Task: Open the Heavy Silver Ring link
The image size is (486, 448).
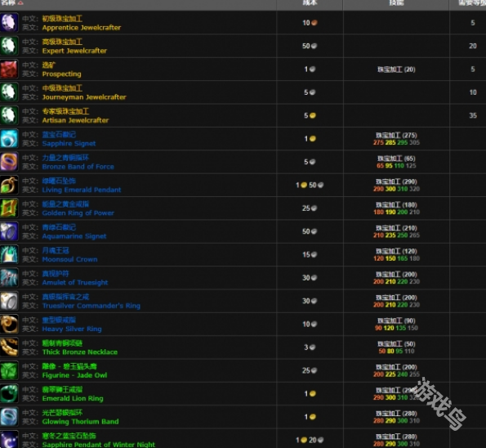Action: pyautogui.click(x=72, y=329)
